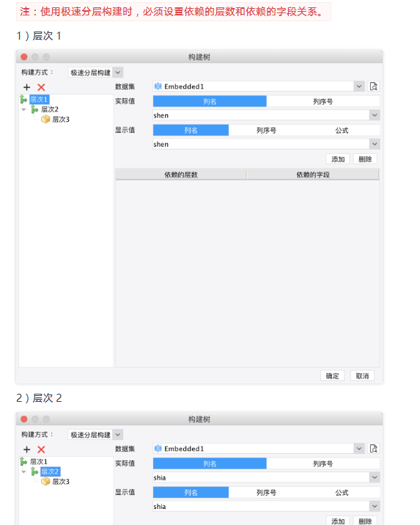Click the dataset preview icon in second dialog
This screenshot has width=420, height=525.
pyautogui.click(x=374, y=448)
